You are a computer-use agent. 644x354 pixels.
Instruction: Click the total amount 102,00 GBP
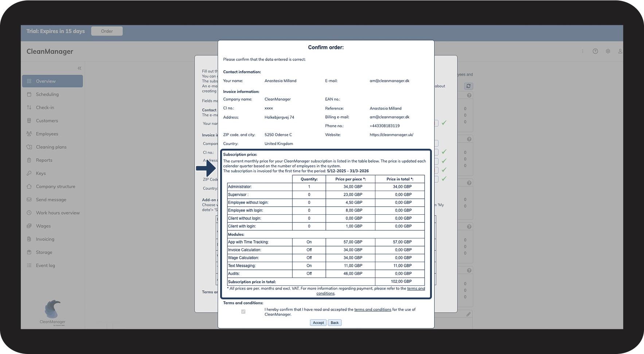[x=401, y=281]
